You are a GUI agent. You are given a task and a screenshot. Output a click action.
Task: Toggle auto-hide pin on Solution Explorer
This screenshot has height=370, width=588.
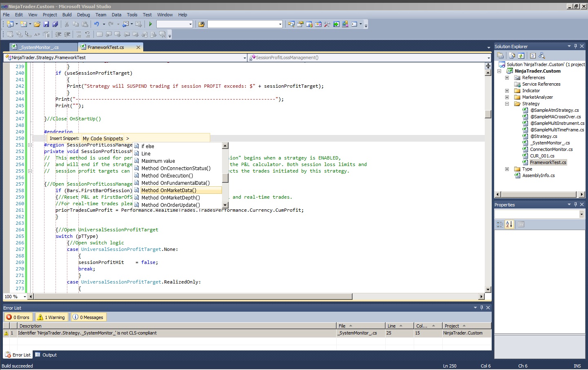[575, 46]
